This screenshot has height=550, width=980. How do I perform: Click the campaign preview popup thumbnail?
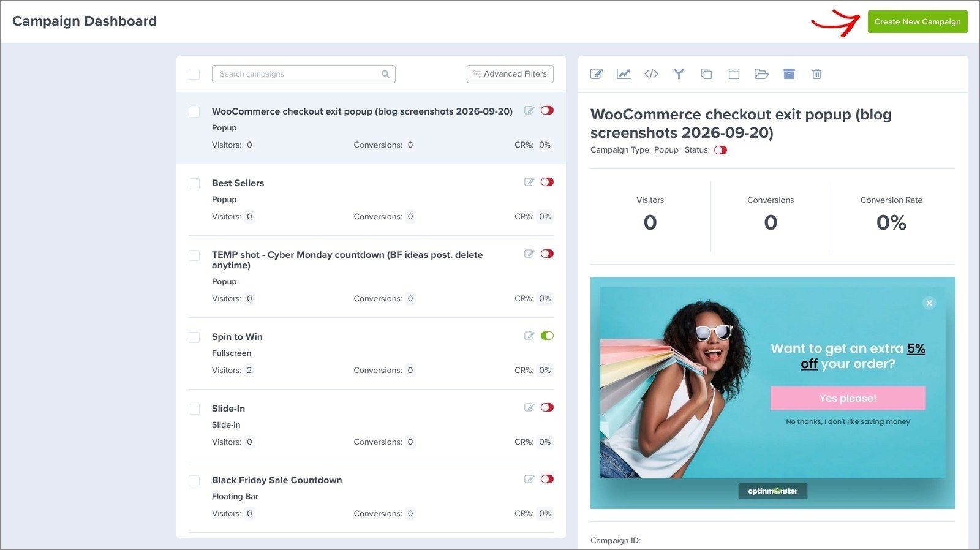(x=773, y=393)
